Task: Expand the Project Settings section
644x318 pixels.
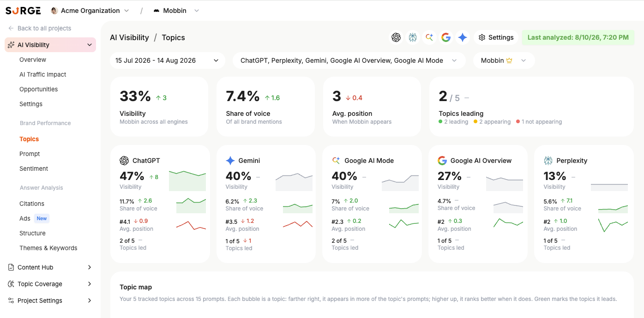Action: 50,300
